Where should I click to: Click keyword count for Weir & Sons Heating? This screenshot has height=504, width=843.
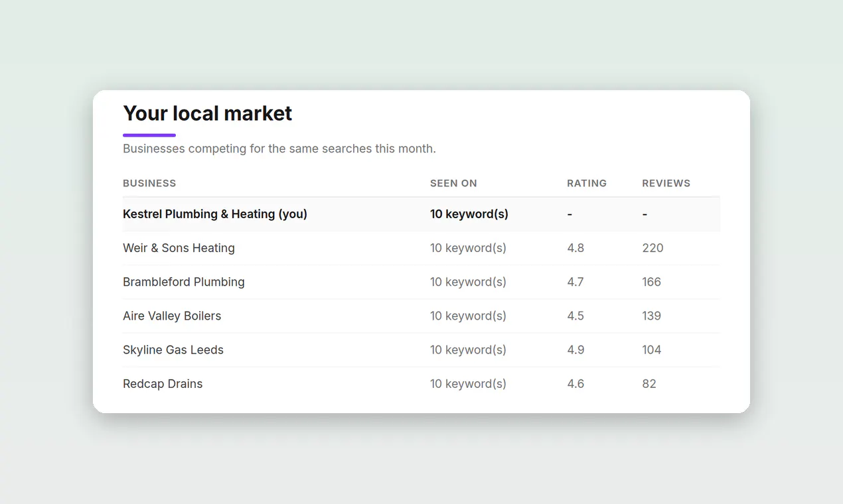click(468, 248)
